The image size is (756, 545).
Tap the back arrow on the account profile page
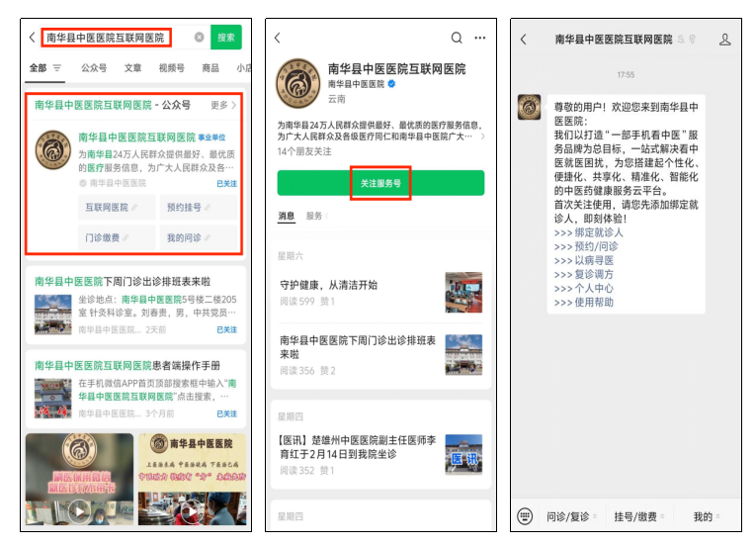(278, 38)
